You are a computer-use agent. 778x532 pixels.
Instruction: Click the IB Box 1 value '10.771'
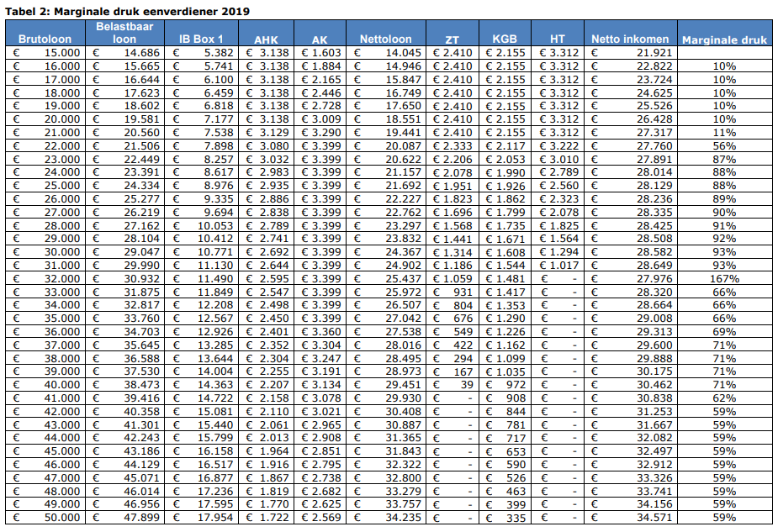(x=215, y=252)
